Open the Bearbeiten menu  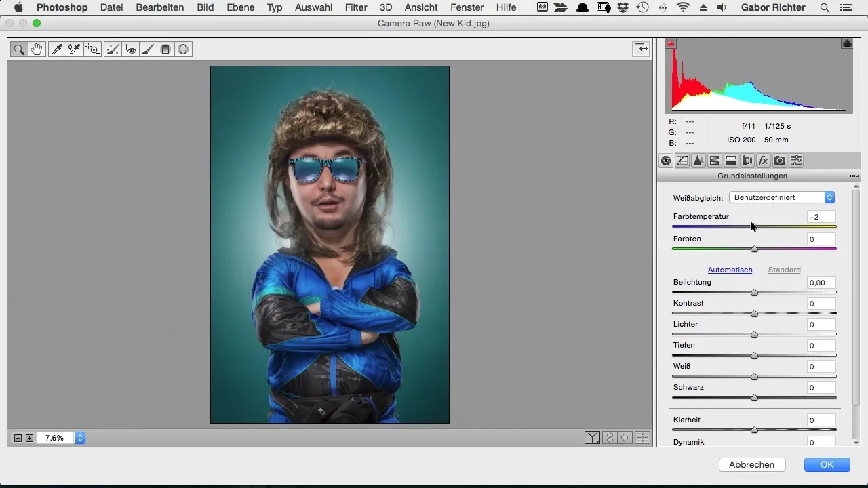(159, 7)
